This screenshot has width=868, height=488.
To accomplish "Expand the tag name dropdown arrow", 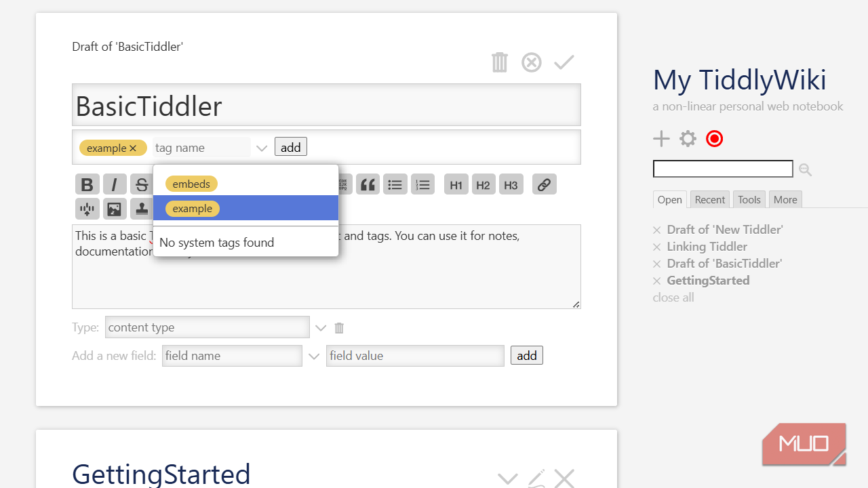I will [x=262, y=148].
